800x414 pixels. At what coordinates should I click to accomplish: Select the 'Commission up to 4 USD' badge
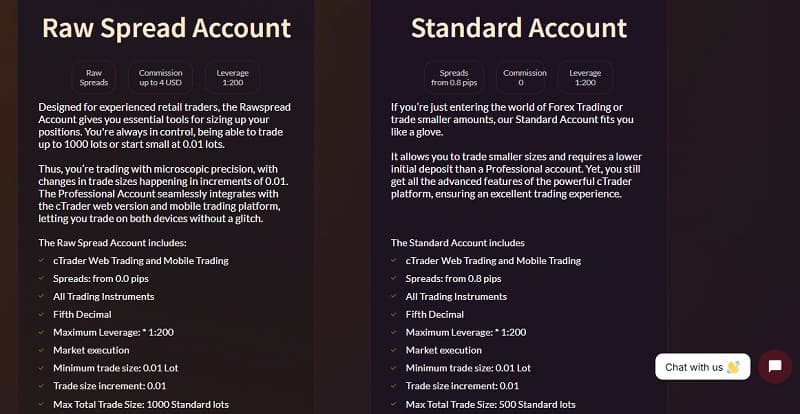click(160, 78)
